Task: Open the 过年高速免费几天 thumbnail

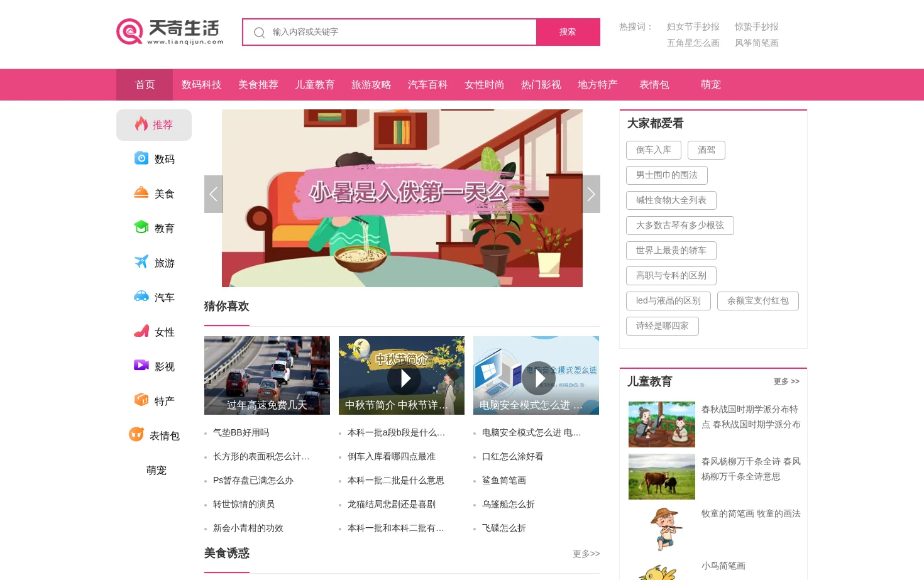Action: pos(267,375)
